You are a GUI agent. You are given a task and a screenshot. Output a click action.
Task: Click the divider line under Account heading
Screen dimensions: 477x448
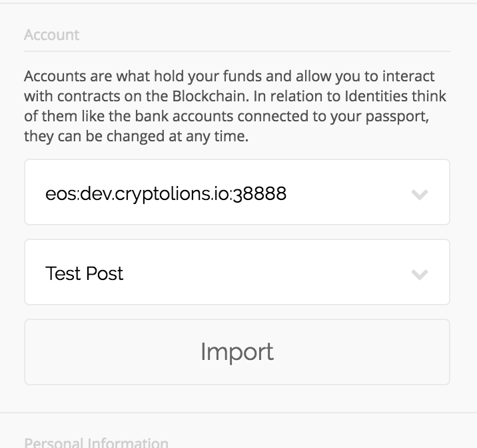[x=237, y=51]
